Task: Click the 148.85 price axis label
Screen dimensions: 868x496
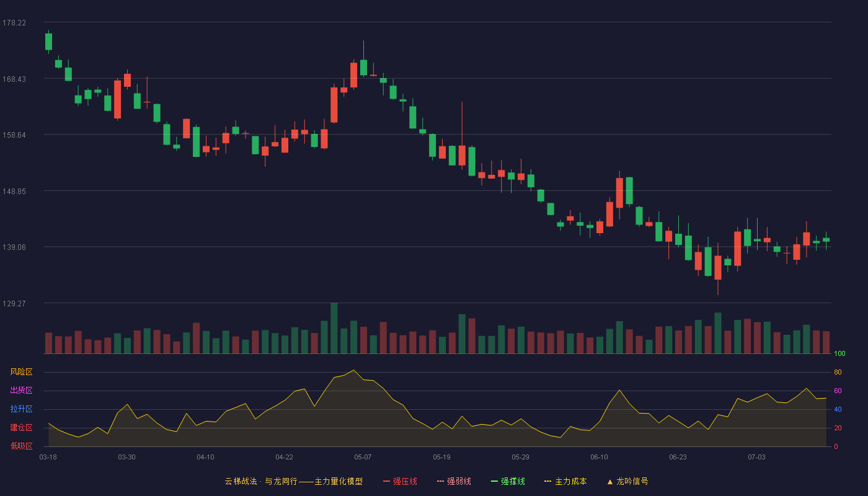Action: coord(14,191)
